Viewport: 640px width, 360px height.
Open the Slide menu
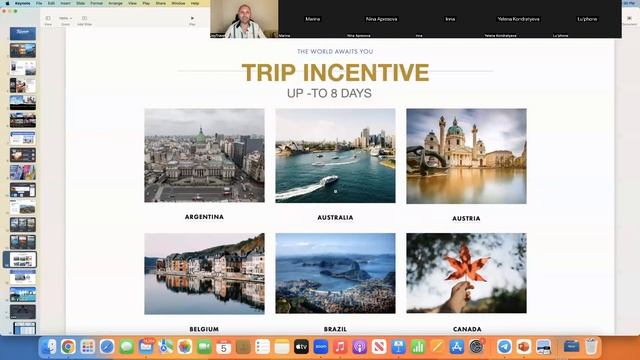point(80,3)
